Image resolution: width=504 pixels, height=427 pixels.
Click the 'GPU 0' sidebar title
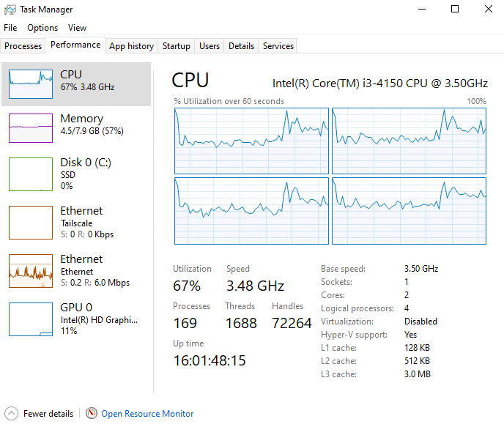coord(76,308)
